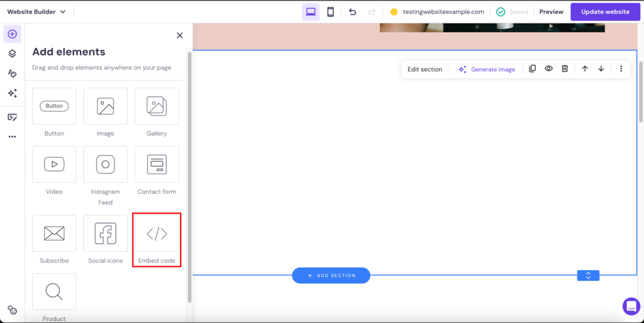644x323 pixels.
Task: Click Generate image in section toolbar
Action: tap(487, 69)
